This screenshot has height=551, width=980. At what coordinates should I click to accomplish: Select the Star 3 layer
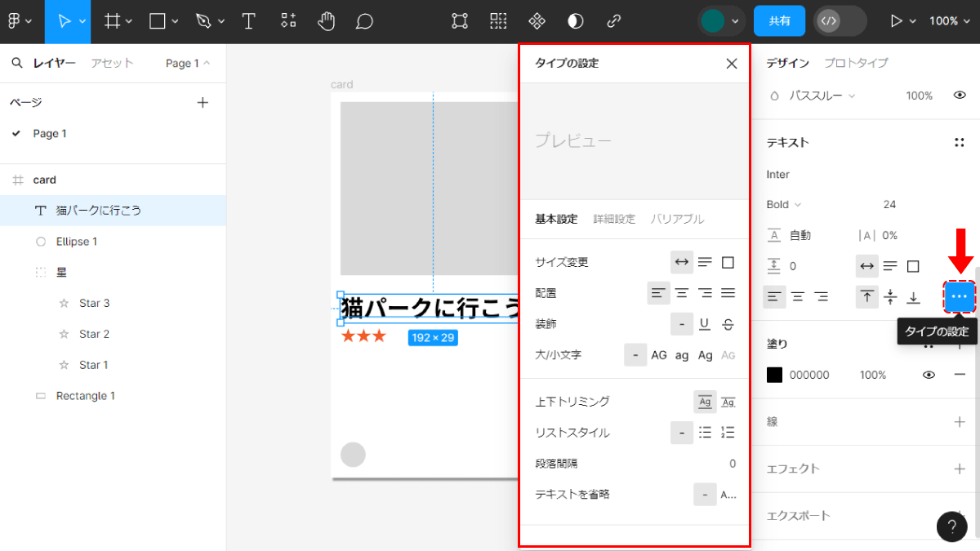tap(114, 303)
